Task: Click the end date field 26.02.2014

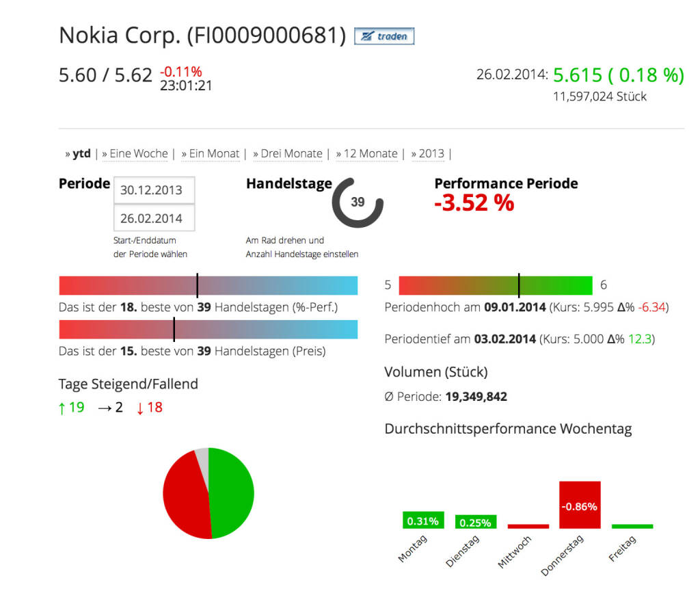Action: click(154, 219)
